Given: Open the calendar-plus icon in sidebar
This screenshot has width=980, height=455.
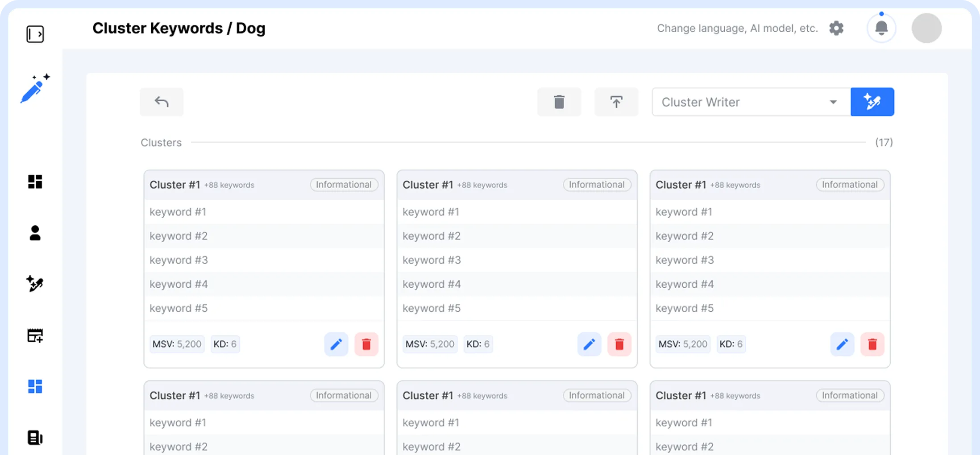Looking at the screenshot, I should (35, 335).
